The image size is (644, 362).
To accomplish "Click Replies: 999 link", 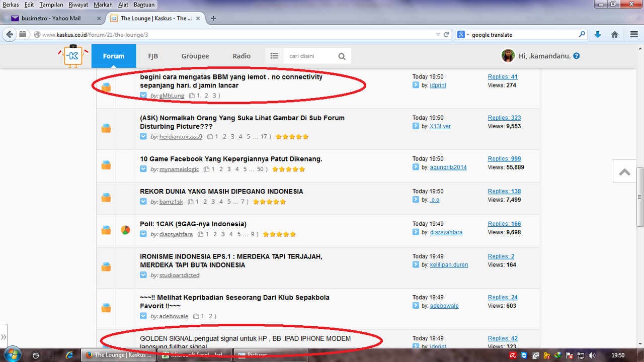I will point(504,159).
